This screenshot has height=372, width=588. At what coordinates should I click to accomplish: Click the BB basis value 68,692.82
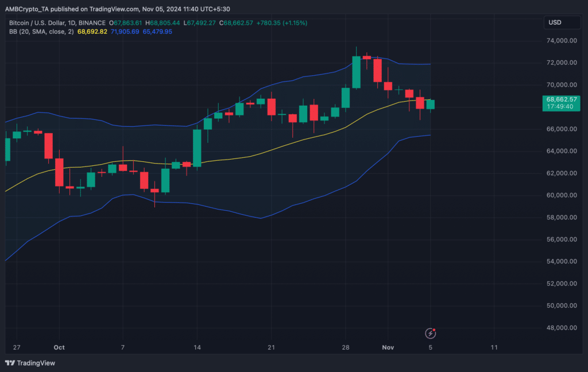click(92, 32)
